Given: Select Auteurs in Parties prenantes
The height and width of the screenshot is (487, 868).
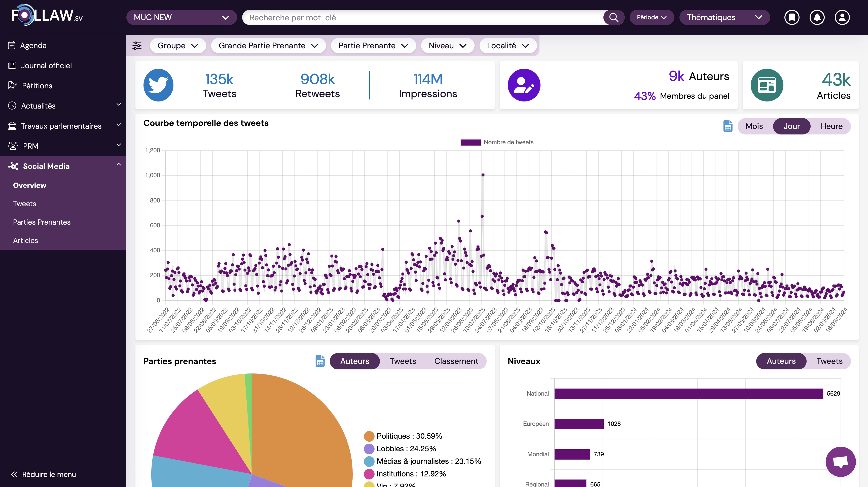Looking at the screenshot, I should coord(354,361).
